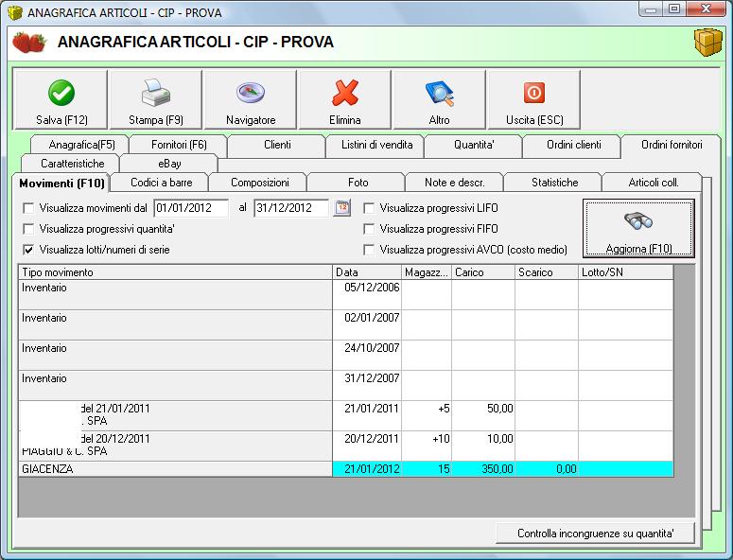Open the Altro magnifier button
733x560 pixels.
pos(440,99)
